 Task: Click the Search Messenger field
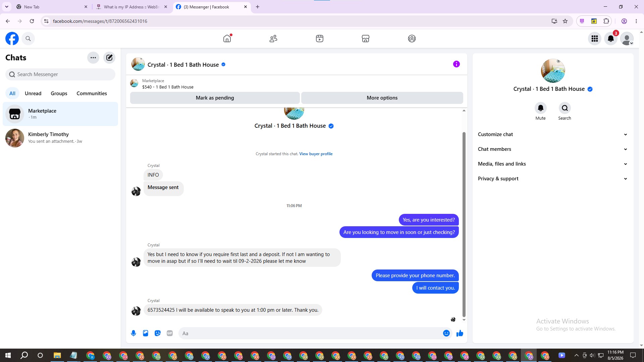click(x=60, y=74)
